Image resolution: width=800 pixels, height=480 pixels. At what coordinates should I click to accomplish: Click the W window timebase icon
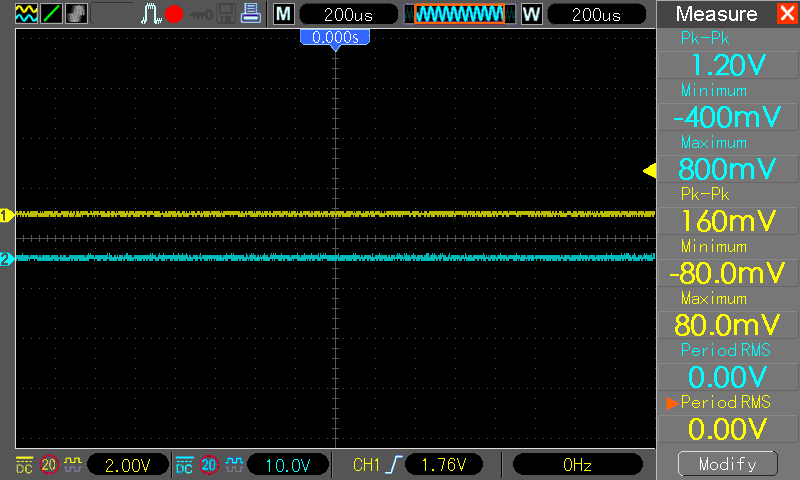point(531,14)
